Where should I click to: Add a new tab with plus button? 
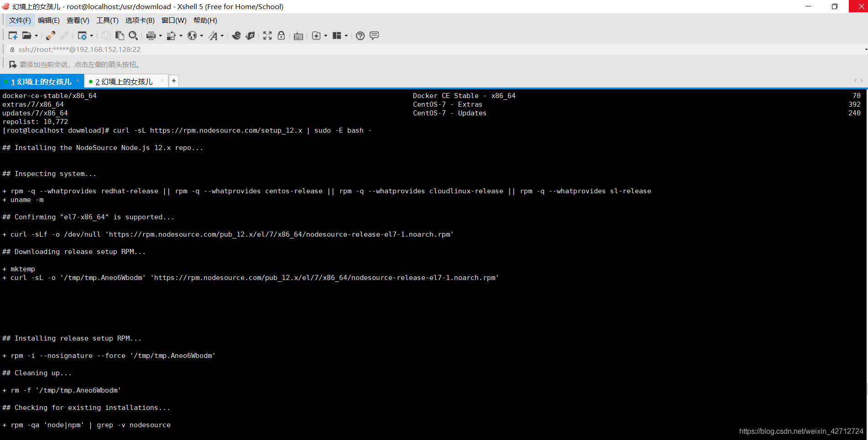coord(174,81)
